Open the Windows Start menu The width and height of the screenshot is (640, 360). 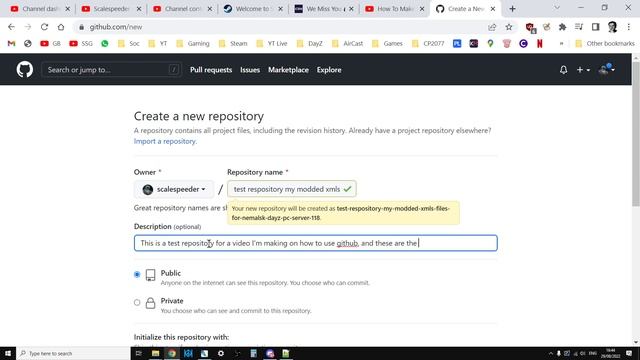pyautogui.click(x=8, y=353)
